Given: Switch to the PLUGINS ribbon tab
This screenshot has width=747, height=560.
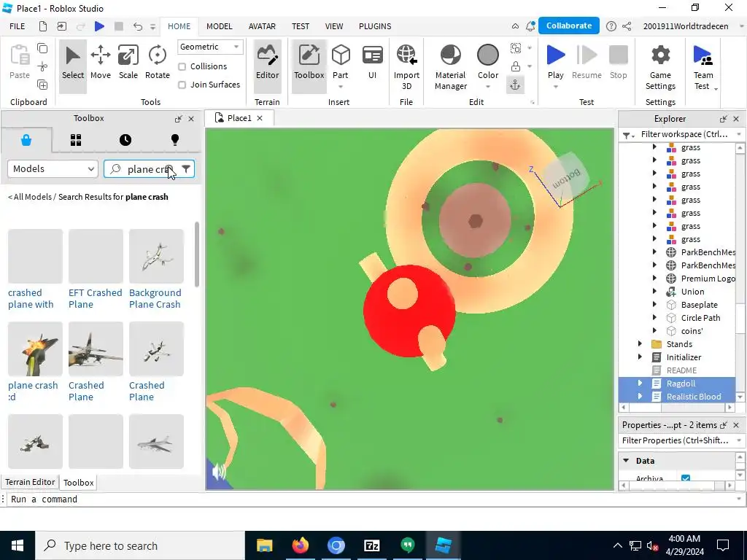Looking at the screenshot, I should [x=375, y=26].
